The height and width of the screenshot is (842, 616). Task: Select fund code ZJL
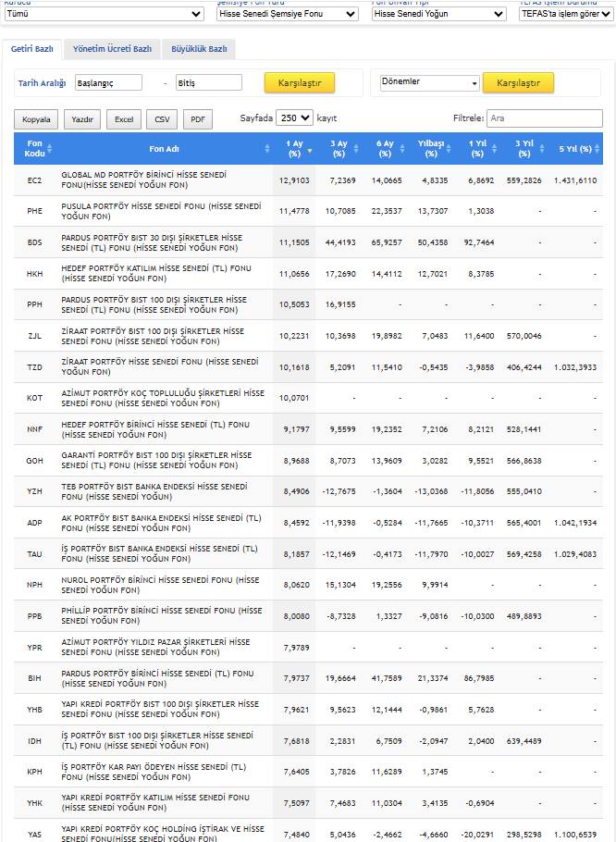(34, 336)
